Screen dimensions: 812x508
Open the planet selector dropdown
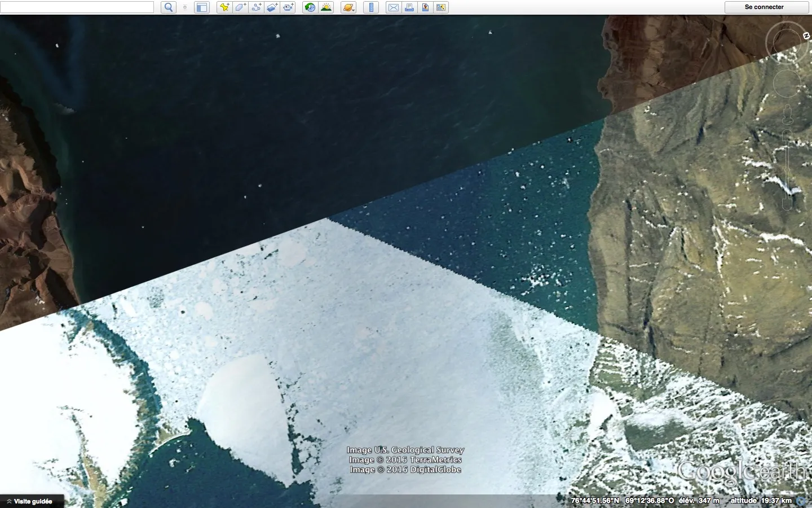[x=348, y=7]
